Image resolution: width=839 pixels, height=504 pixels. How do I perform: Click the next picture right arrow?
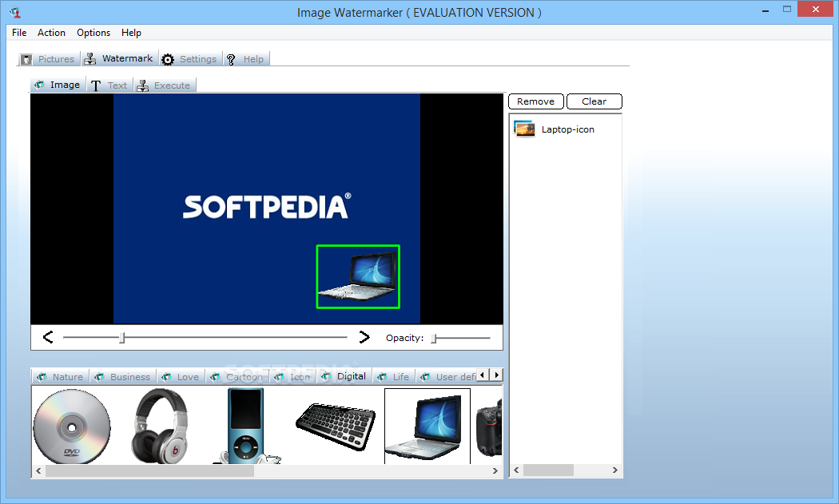(364, 337)
